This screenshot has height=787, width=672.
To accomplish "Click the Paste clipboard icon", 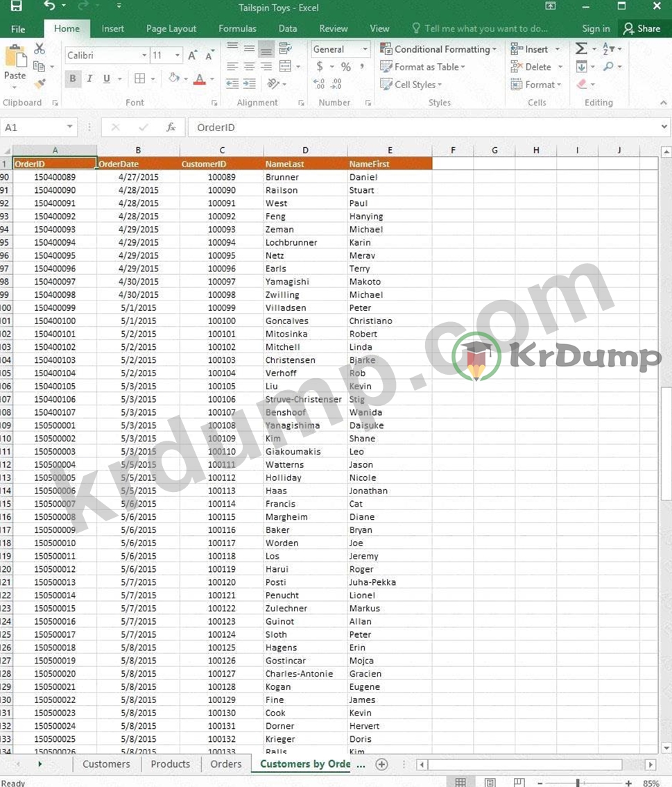I will 15,56.
